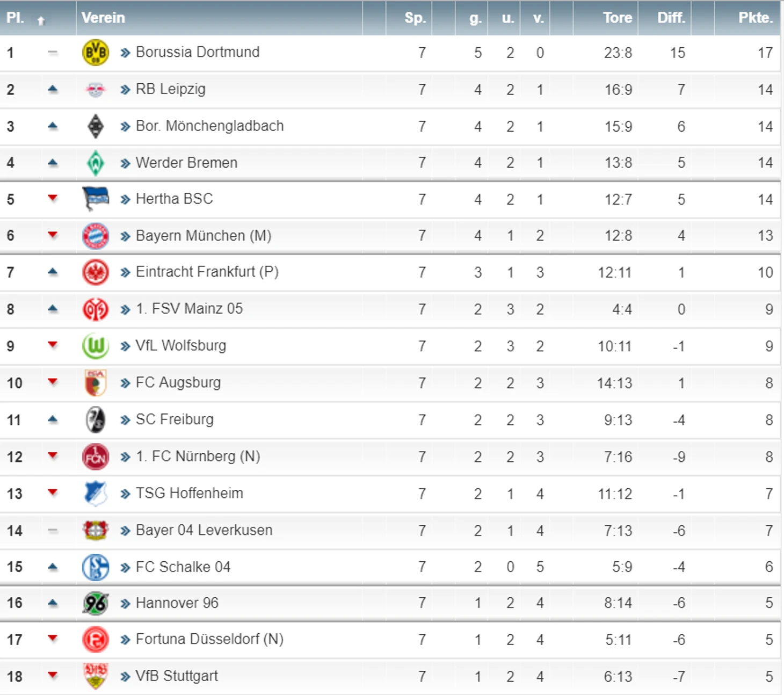Click the RB Leipzig club logo

96,90
